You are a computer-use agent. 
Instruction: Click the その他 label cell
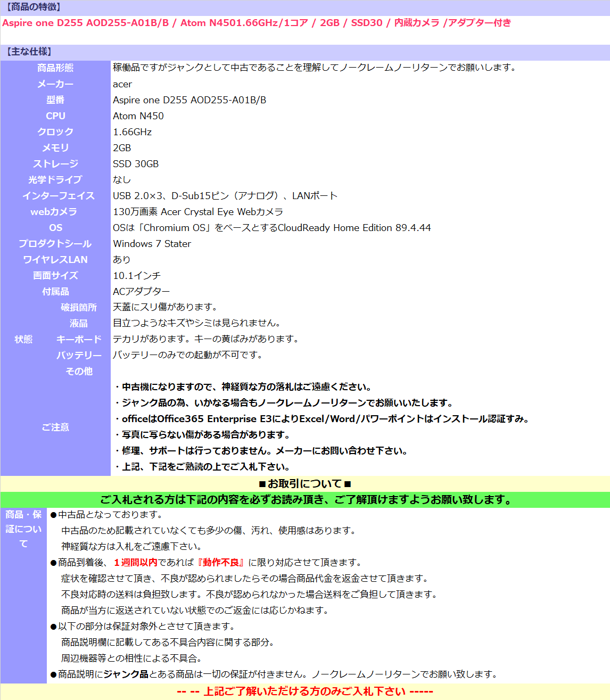[x=79, y=372]
